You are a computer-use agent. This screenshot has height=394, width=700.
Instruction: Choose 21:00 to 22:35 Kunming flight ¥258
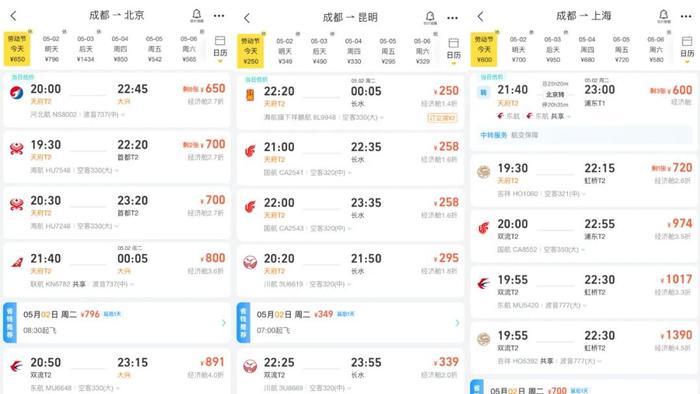pos(350,158)
